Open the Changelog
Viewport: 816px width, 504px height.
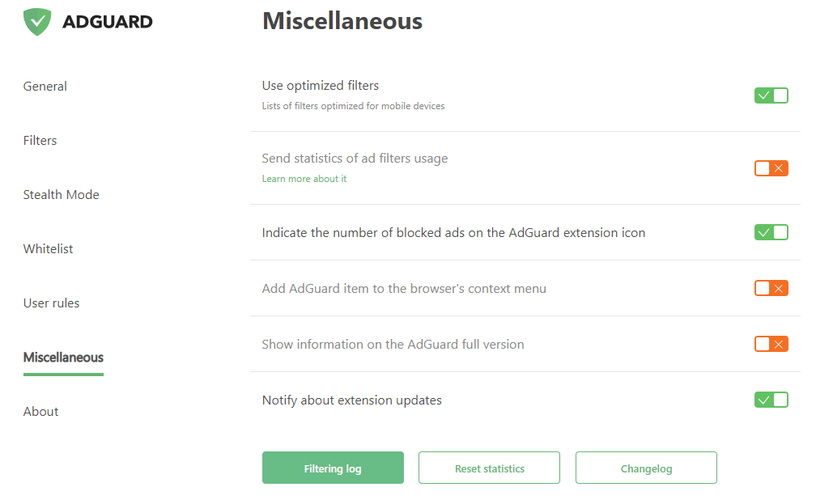click(646, 468)
